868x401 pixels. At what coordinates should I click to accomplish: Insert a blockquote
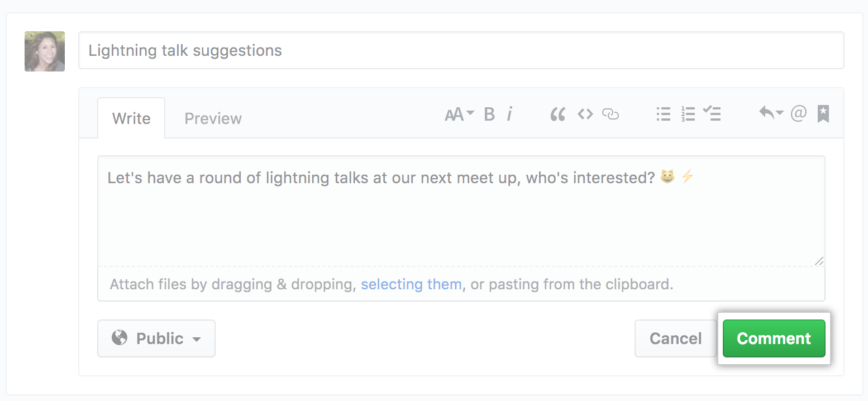click(557, 114)
